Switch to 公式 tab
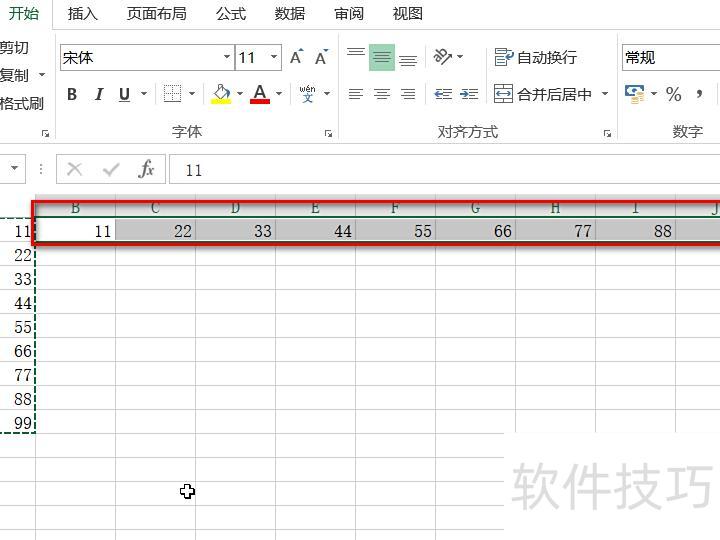Viewport: 720px width, 540px height. pos(231,14)
